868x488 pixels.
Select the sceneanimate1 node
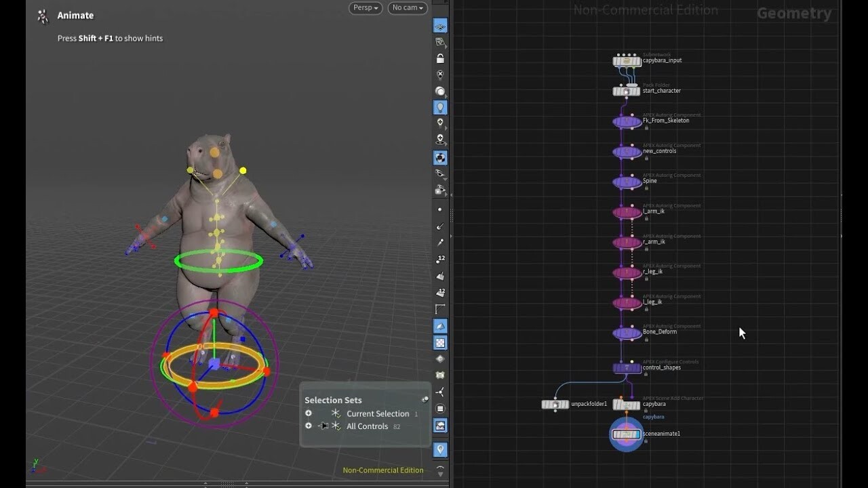click(x=625, y=434)
